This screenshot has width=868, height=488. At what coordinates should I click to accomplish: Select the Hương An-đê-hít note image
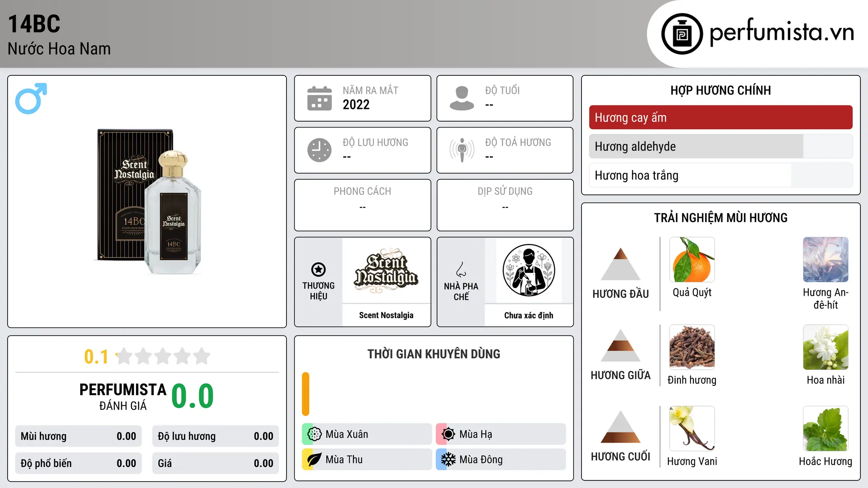[x=826, y=260]
